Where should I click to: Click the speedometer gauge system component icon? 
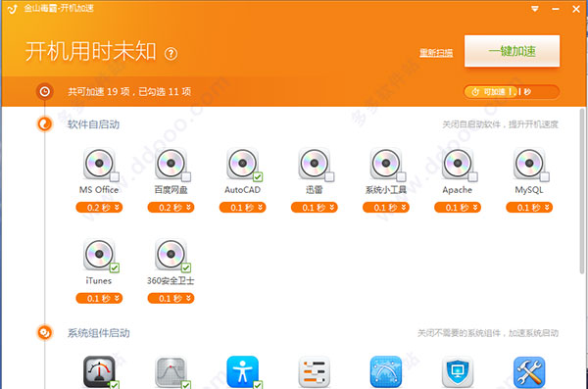99,371
